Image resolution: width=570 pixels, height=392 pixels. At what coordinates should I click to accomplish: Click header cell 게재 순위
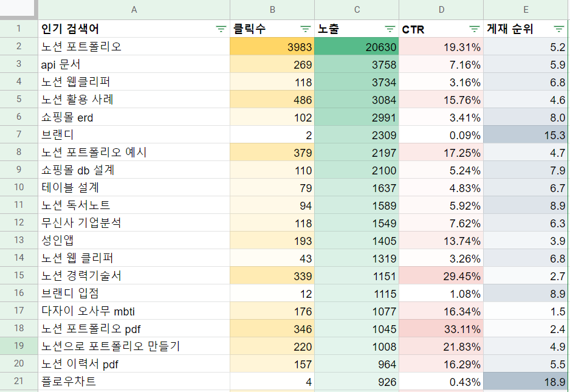(x=526, y=29)
